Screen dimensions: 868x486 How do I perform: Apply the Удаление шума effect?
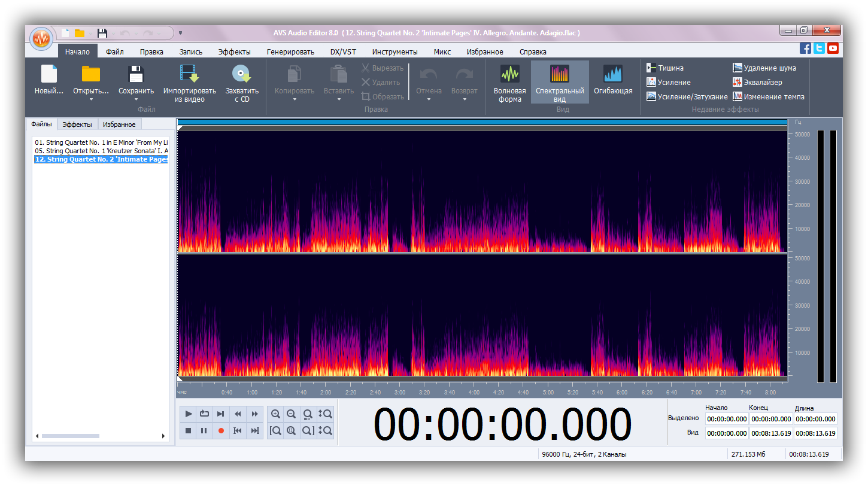pyautogui.click(x=764, y=68)
